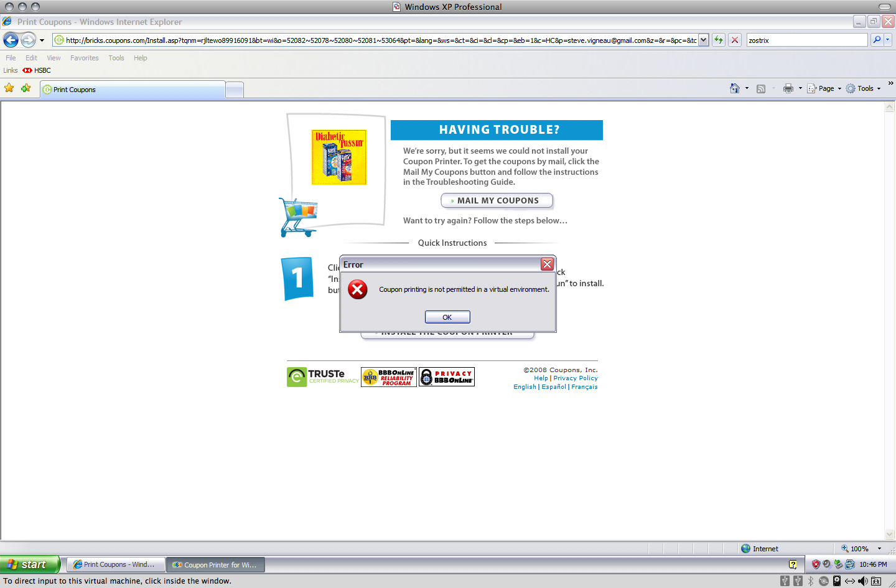Expand command bar overflow chevron
The image size is (896, 588).
point(890,83)
